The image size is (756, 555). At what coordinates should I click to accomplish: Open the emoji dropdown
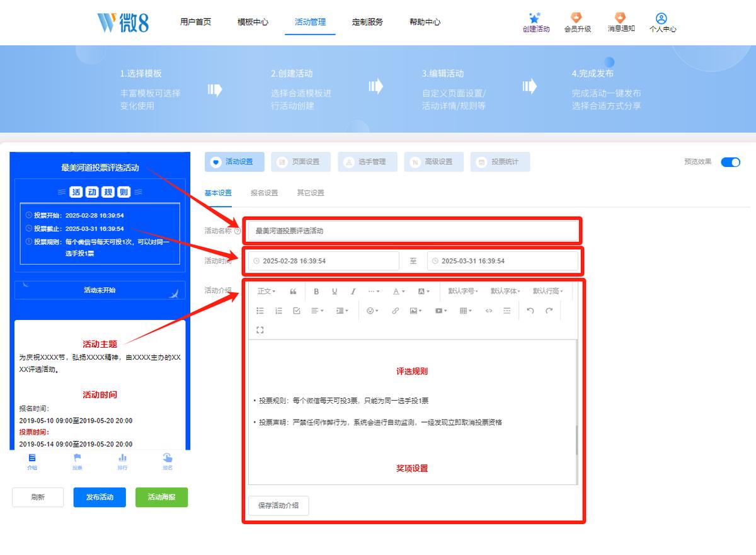point(373,311)
